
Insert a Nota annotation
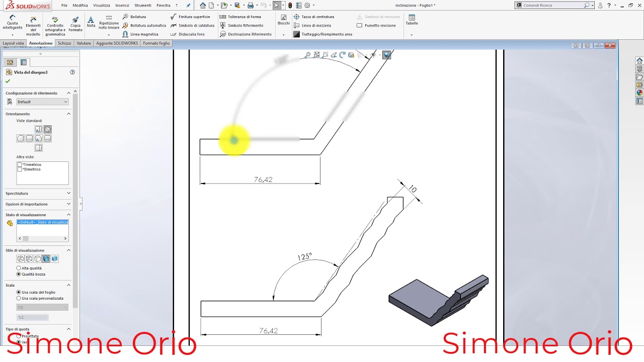point(91,22)
